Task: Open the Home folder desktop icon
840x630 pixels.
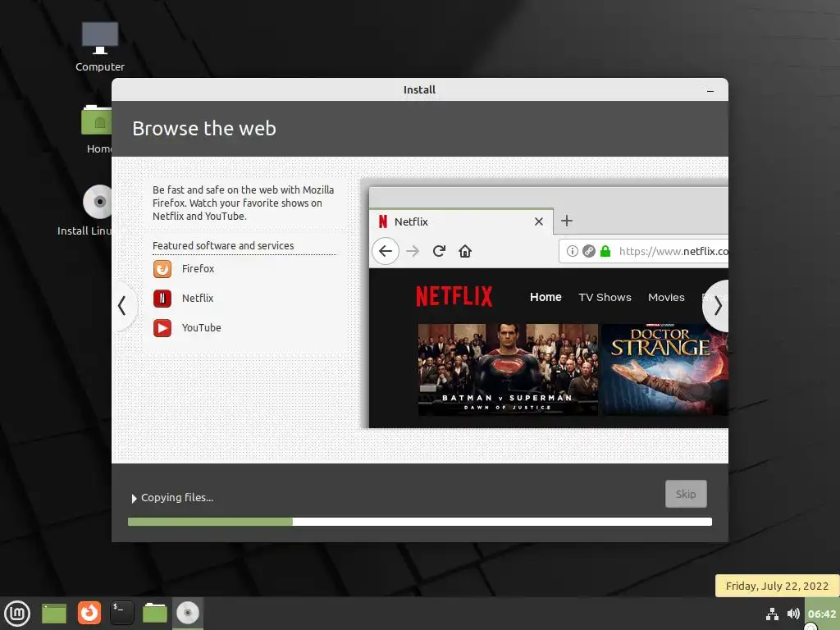Action: click(97, 129)
